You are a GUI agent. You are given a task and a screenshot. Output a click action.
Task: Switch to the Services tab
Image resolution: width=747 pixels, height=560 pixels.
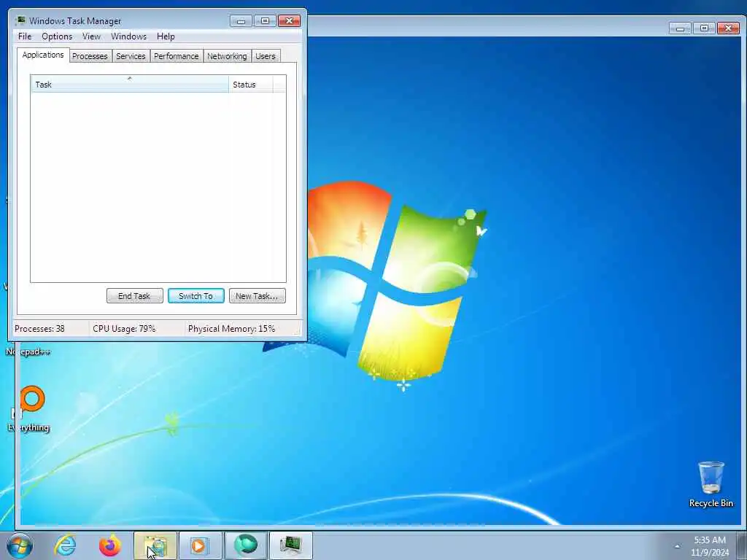click(131, 56)
